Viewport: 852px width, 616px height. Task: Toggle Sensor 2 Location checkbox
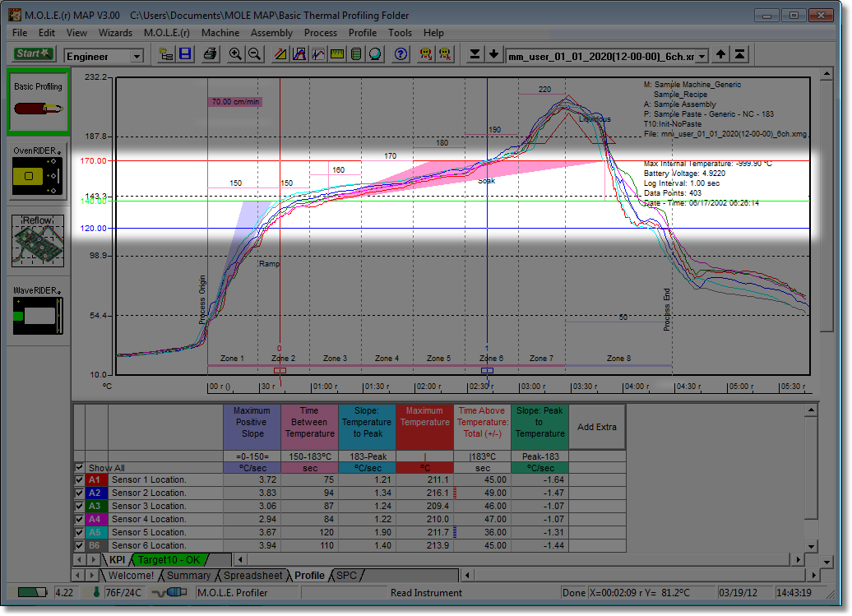click(x=79, y=493)
